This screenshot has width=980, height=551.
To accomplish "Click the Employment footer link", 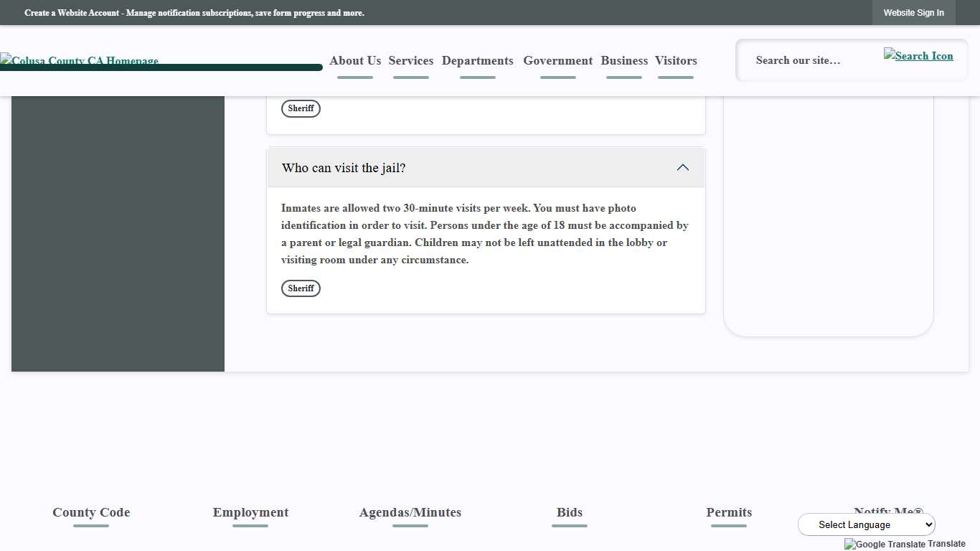I will coord(250,512).
